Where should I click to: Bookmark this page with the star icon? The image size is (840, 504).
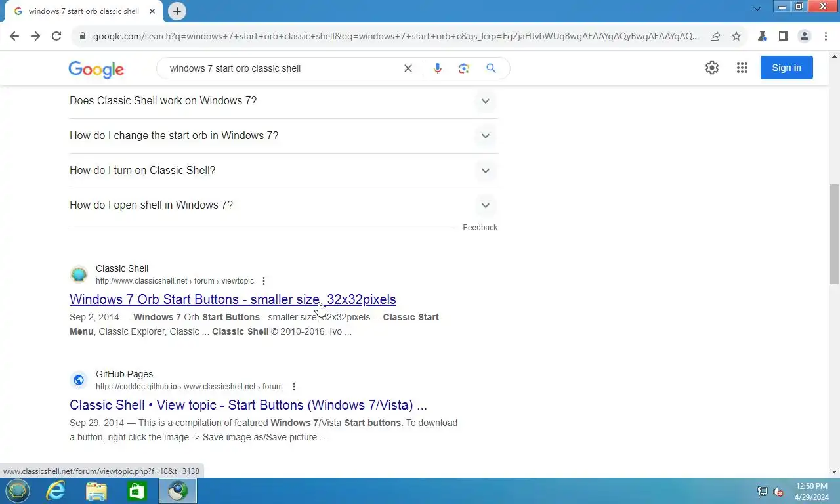coord(736,37)
